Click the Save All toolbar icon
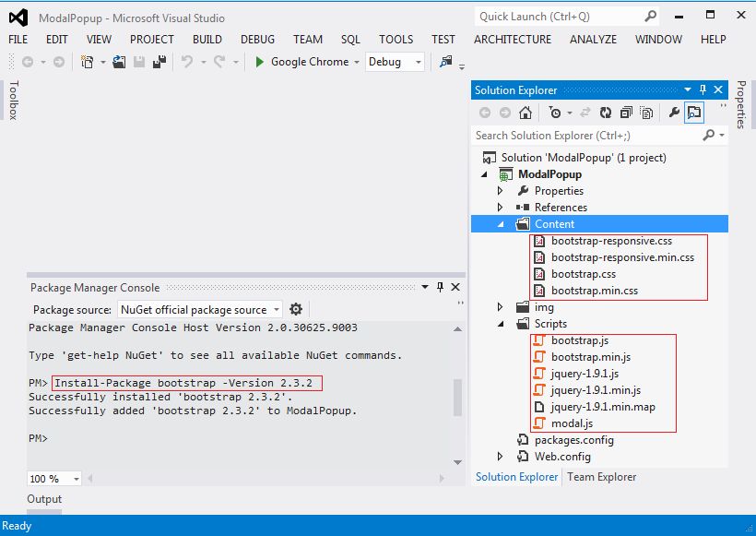Image resolution: width=756 pixels, height=536 pixels. click(159, 62)
